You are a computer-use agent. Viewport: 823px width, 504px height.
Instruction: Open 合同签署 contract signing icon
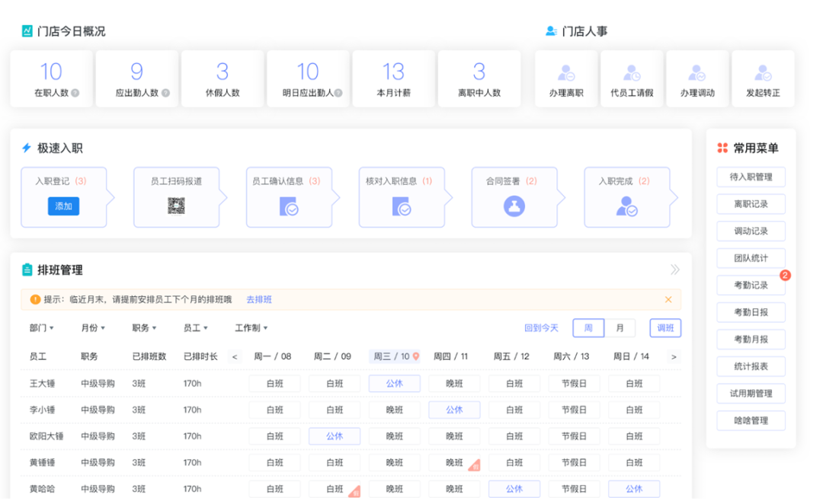[x=514, y=206]
